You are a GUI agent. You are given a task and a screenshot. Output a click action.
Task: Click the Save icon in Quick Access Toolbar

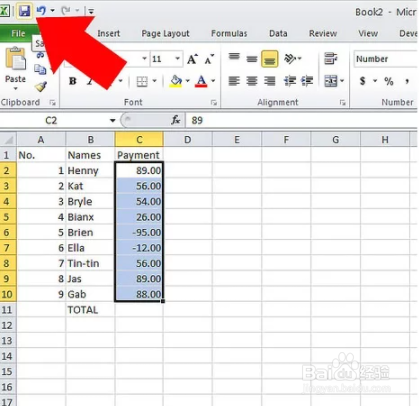point(25,11)
